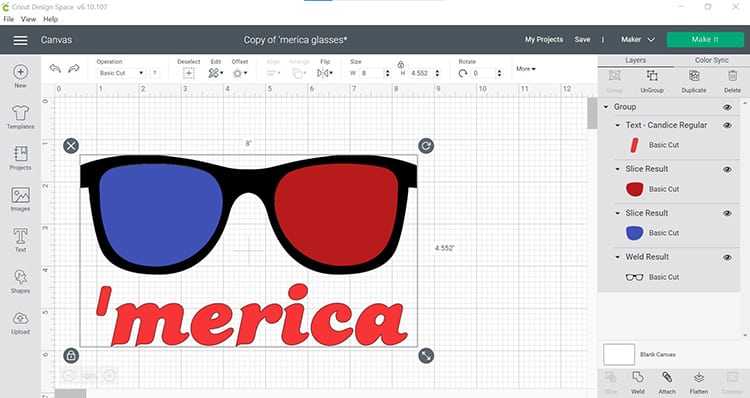The image size is (750, 398).
Task: Select the Blank Canvas thumbnail
Action: pyautogui.click(x=619, y=354)
